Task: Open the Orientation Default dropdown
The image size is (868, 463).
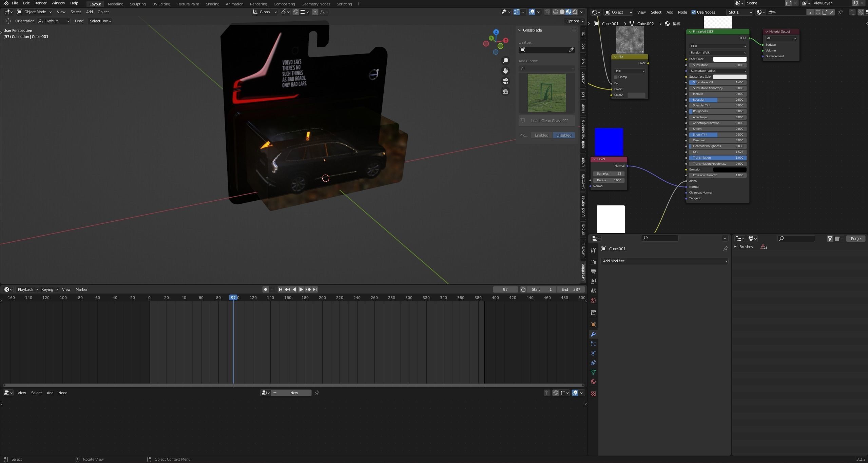Action: coord(54,21)
